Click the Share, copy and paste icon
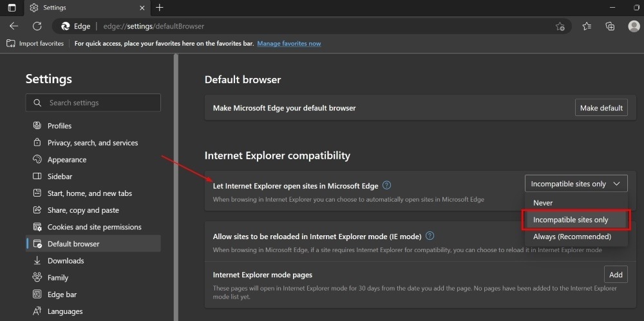The height and width of the screenshot is (321, 644). pyautogui.click(x=37, y=210)
